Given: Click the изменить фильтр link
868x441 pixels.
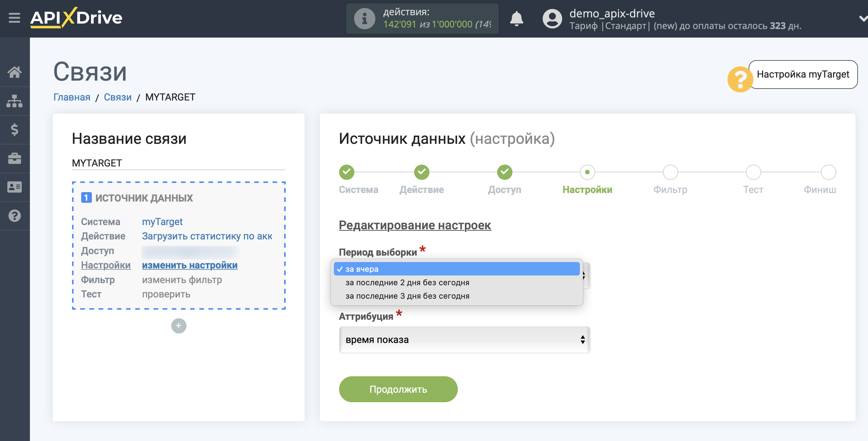Looking at the screenshot, I should click(x=182, y=280).
